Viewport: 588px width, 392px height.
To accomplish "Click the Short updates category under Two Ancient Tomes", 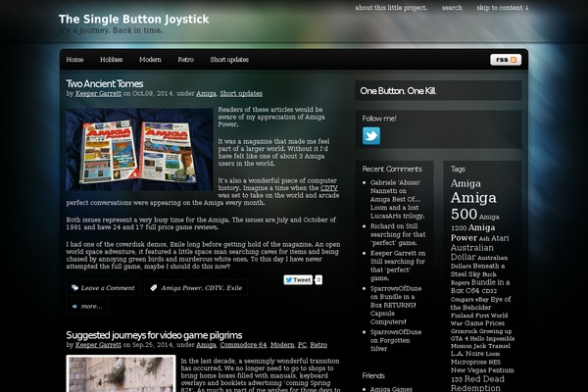I will click(x=241, y=93).
